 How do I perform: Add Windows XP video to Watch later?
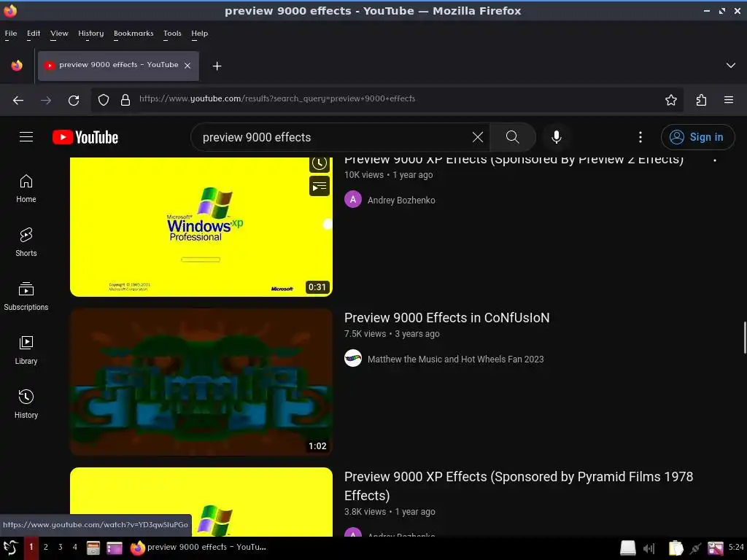pos(320,163)
